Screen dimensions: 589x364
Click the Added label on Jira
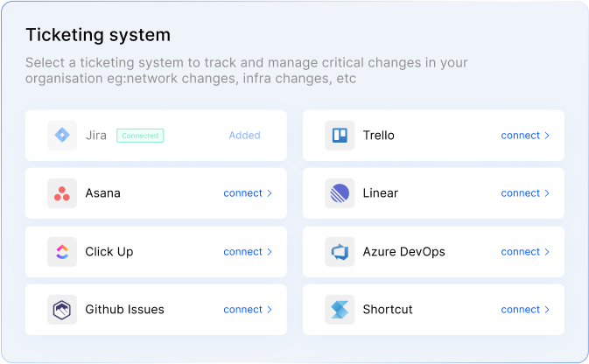(x=244, y=136)
